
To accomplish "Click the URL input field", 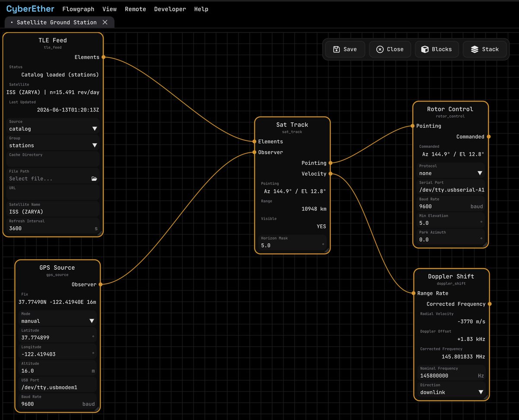I will 53,192.
